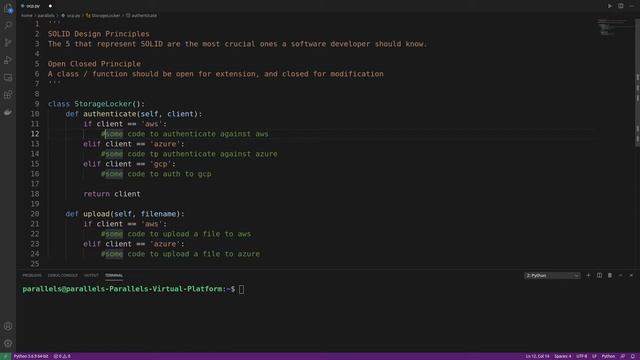The height and width of the screenshot is (360, 640).
Task: Open the parallels breadcrumb segment
Action: click(46, 16)
